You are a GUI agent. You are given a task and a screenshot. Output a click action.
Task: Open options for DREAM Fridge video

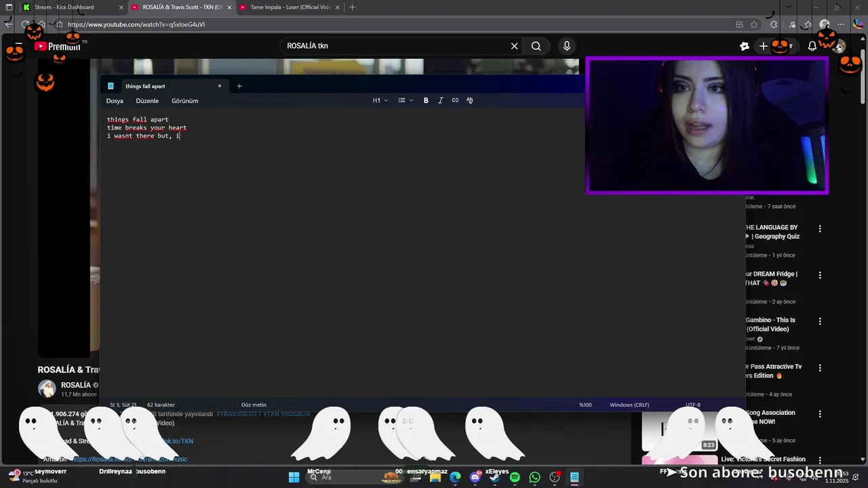point(820,275)
